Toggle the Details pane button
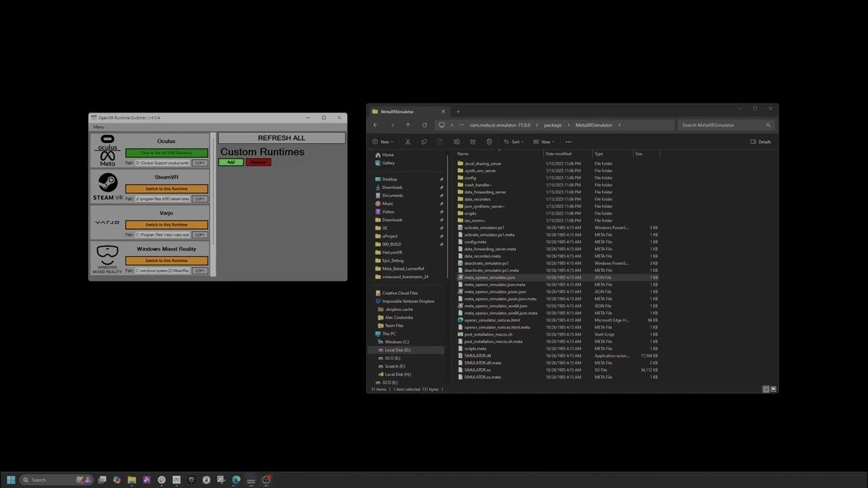The height and width of the screenshot is (488, 868). pos(761,142)
